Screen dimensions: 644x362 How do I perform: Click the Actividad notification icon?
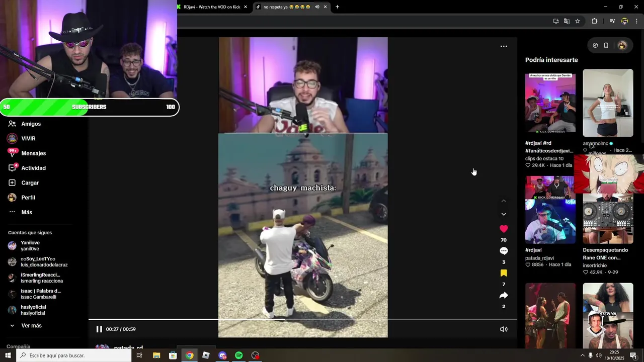[x=13, y=168]
